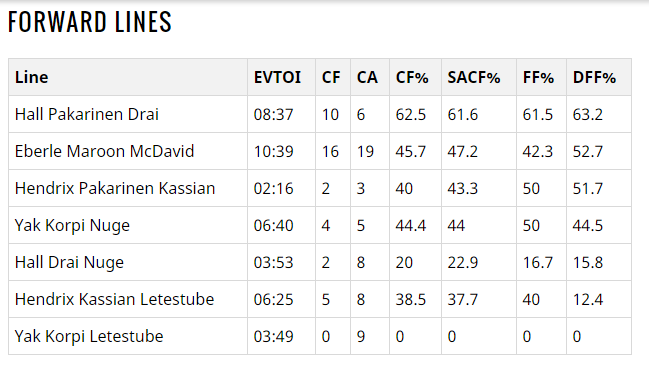649x369 pixels.
Task: Click the Hendrix Kassian Letestube line name
Action: tap(114, 300)
